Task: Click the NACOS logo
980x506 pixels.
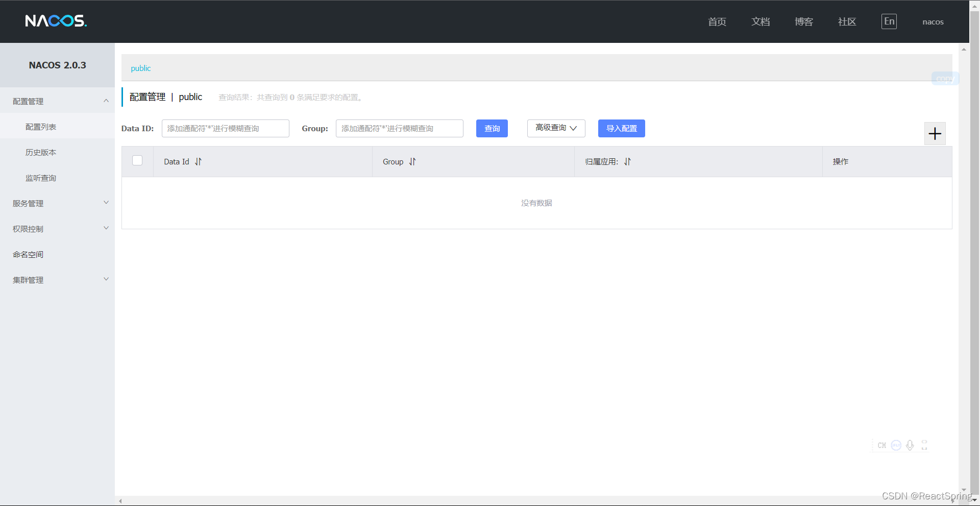Action: pyautogui.click(x=56, y=21)
